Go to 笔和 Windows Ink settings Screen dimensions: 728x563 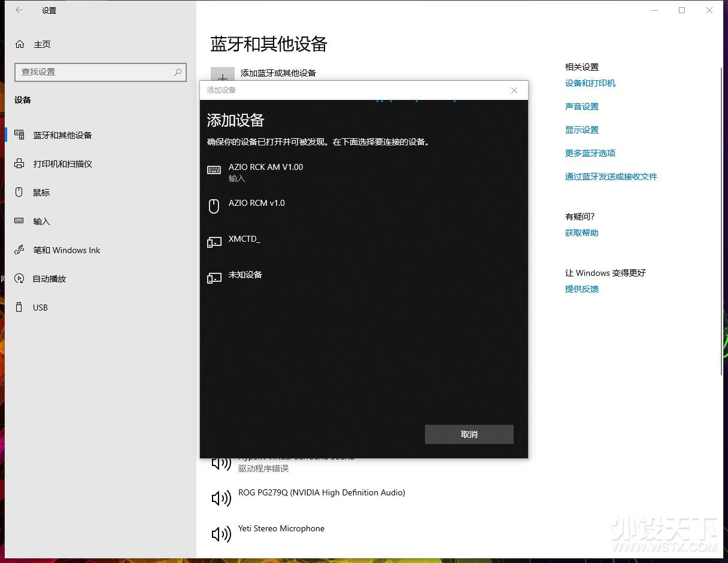[x=66, y=250]
